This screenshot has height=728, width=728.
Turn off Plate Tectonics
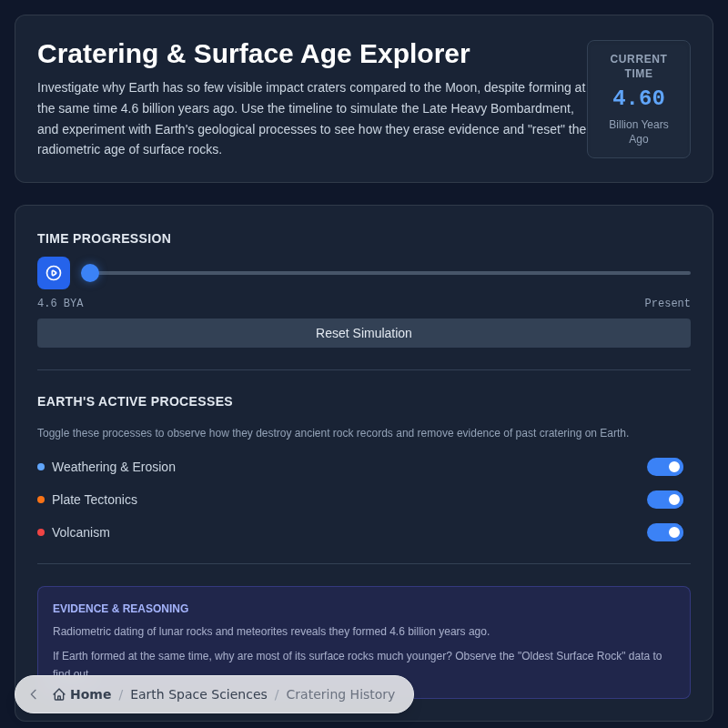click(x=665, y=499)
